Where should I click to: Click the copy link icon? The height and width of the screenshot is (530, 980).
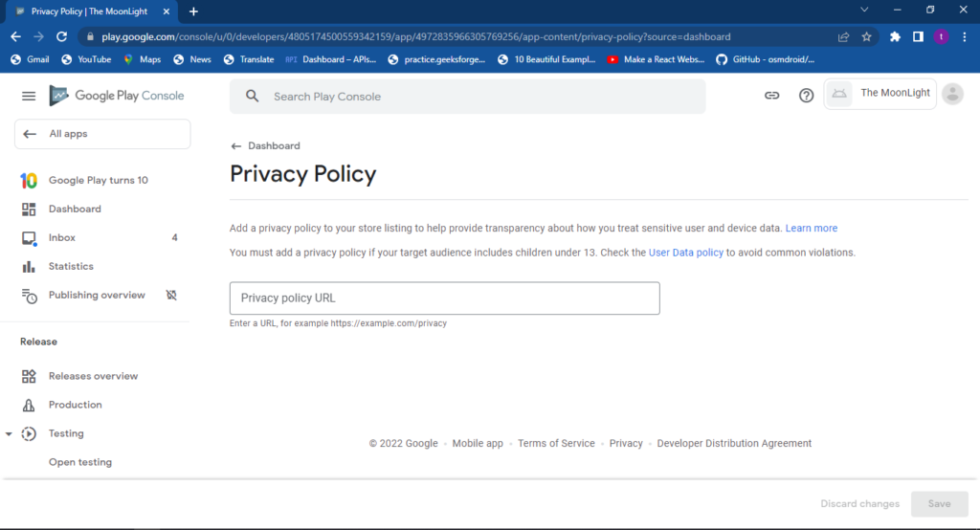click(771, 96)
